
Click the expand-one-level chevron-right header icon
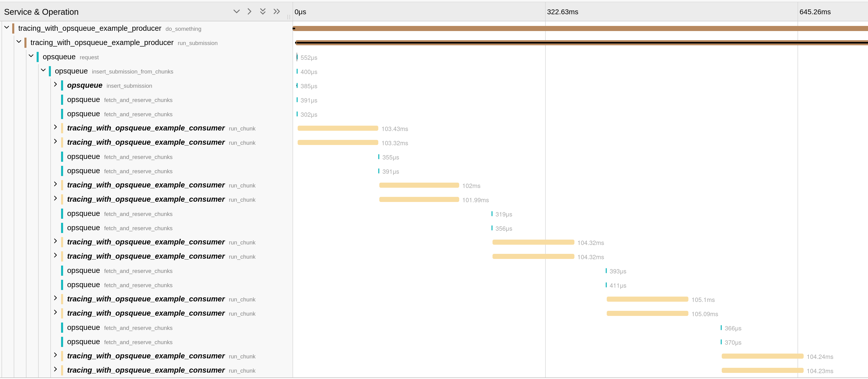tap(249, 11)
